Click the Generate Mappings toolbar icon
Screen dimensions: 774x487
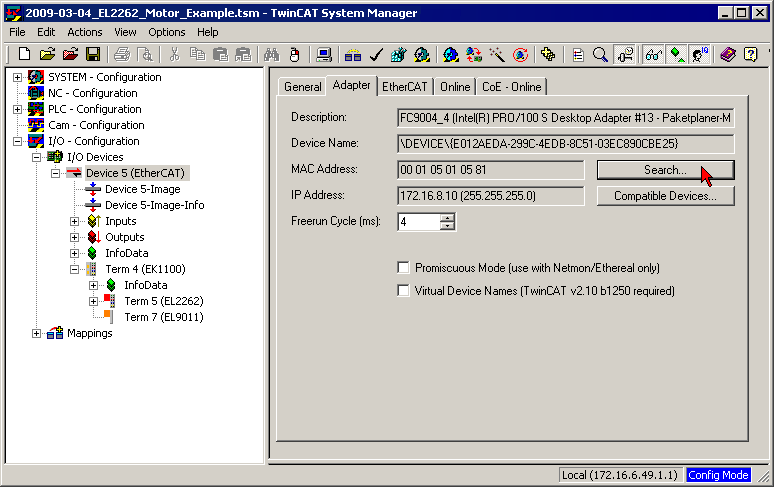353,54
